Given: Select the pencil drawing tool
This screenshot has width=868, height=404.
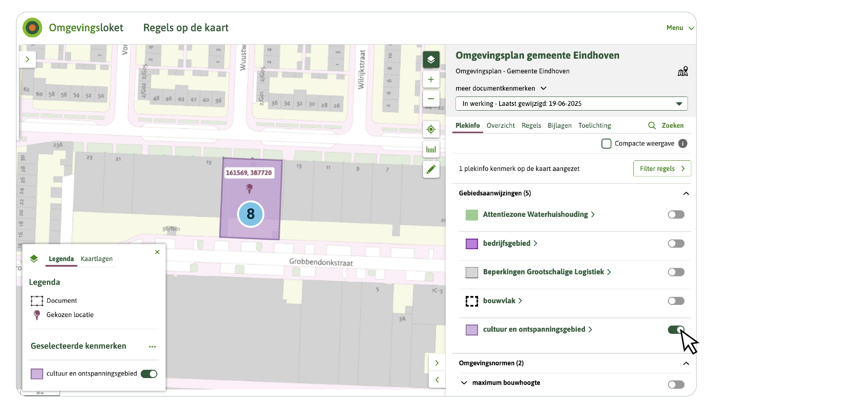Looking at the screenshot, I should point(431,170).
